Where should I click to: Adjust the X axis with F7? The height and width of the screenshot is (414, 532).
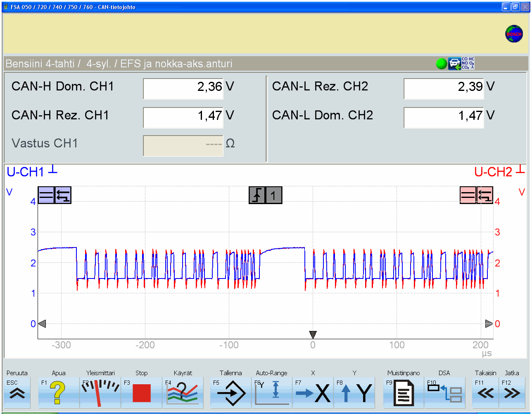(x=313, y=393)
